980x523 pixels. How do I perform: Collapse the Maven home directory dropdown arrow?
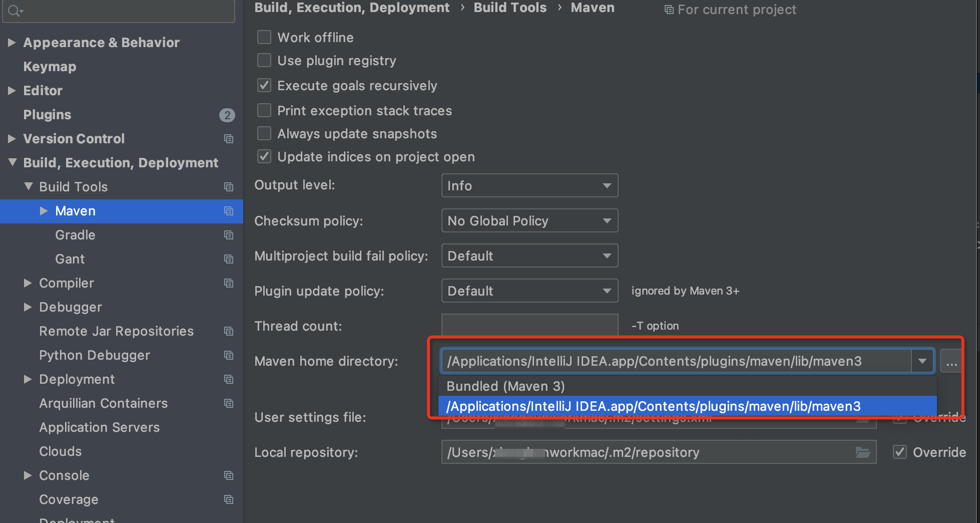(922, 361)
